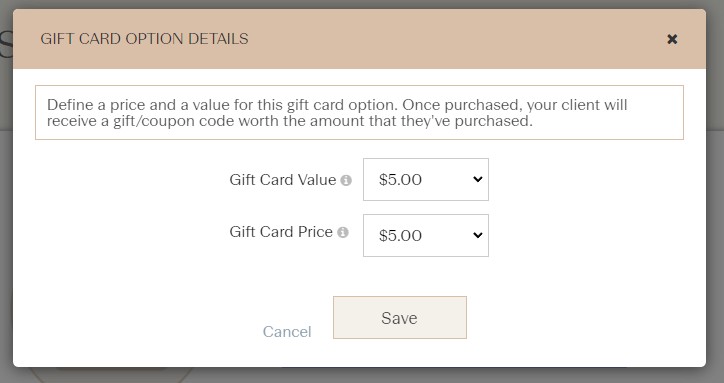724x383 pixels.
Task: Click the bordered description text box
Action: (x=359, y=112)
